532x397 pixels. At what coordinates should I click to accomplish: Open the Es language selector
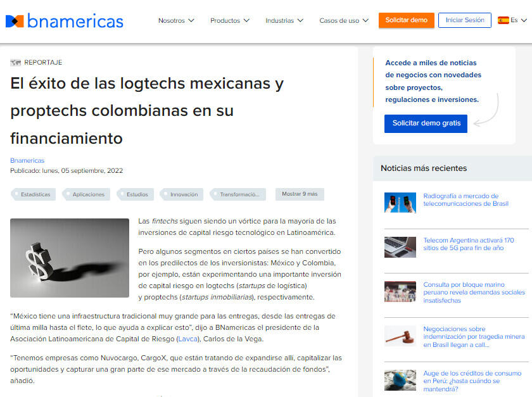click(518, 20)
